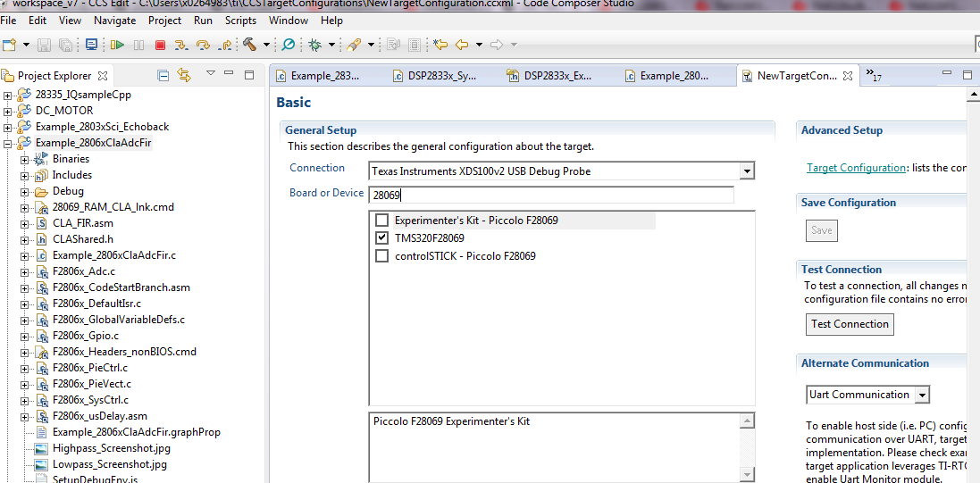
Task: Click the Save configuration button
Action: click(x=821, y=230)
